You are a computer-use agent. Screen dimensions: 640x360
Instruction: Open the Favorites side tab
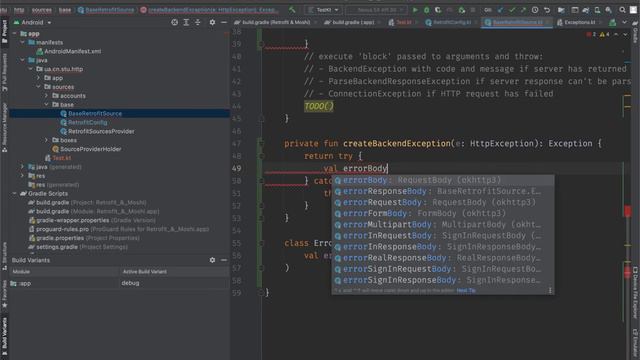pos(4,294)
